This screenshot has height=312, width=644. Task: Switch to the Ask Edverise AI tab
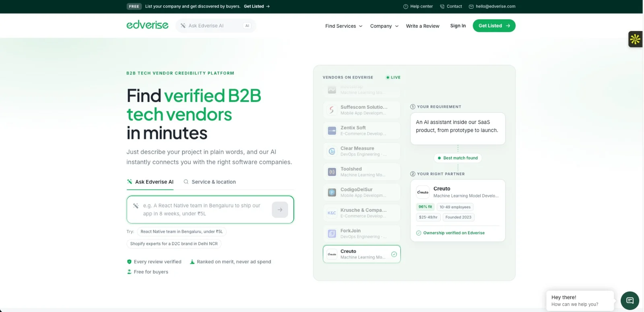click(x=150, y=182)
